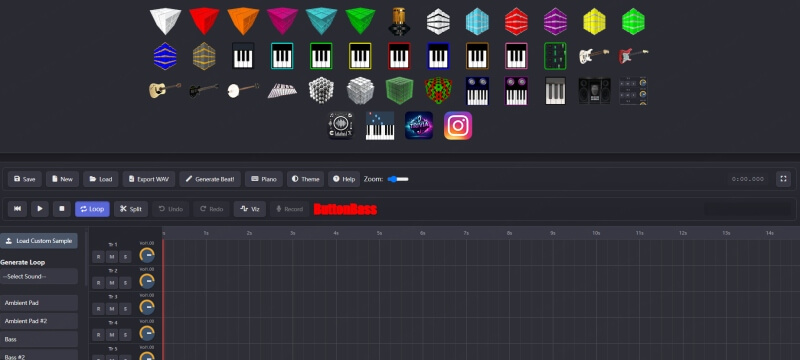Click Load Custom Sample
Viewport: 800px width, 360px height.
39,241
